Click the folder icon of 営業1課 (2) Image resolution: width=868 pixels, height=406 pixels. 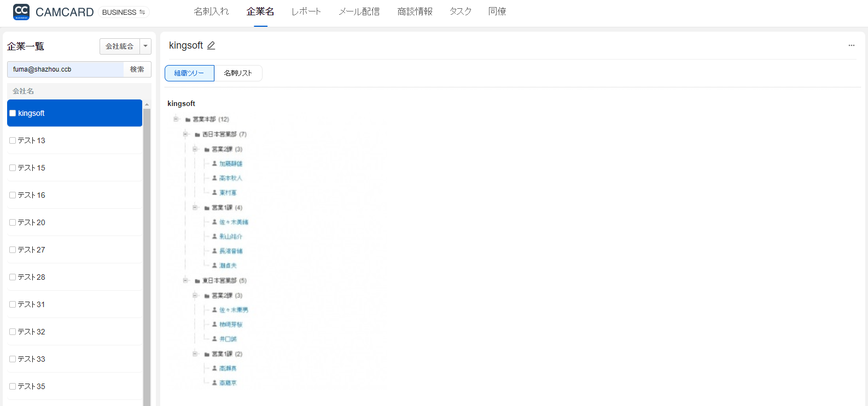coord(207,354)
